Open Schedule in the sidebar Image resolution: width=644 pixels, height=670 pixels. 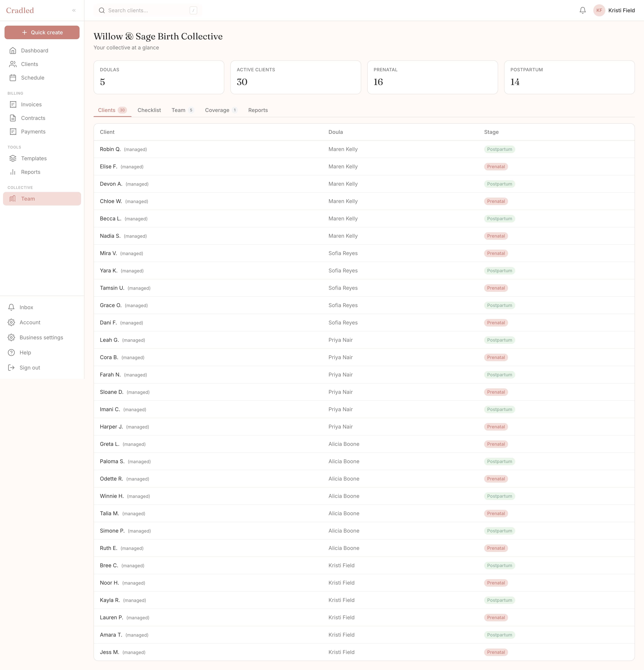(42, 78)
